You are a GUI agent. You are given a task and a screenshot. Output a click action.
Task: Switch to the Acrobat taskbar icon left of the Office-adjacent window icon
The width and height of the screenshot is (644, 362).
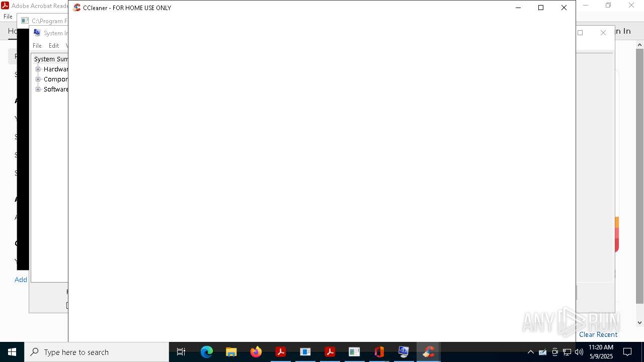click(x=330, y=352)
